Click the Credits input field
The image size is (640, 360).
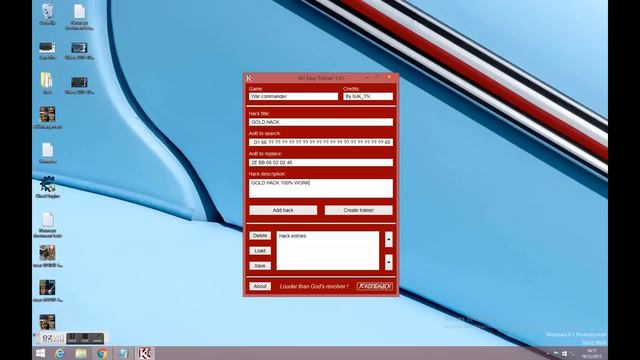tap(368, 97)
